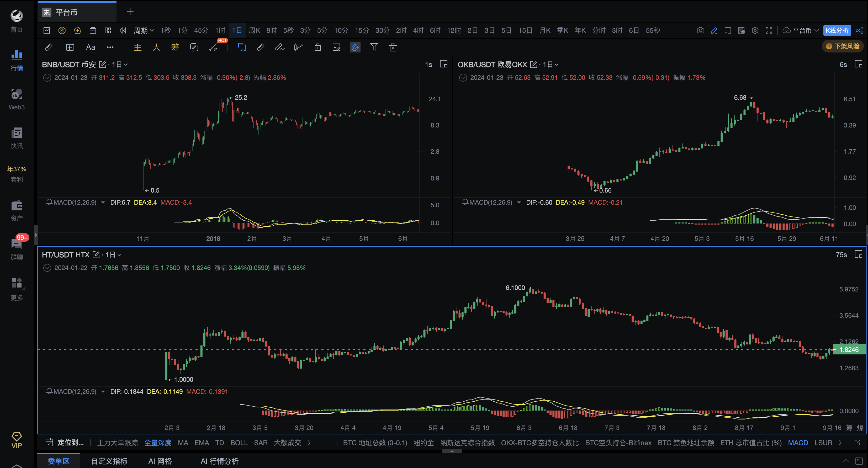The image size is (868, 468).
Task: Click the trash delete drawings icon
Action: [x=393, y=47]
